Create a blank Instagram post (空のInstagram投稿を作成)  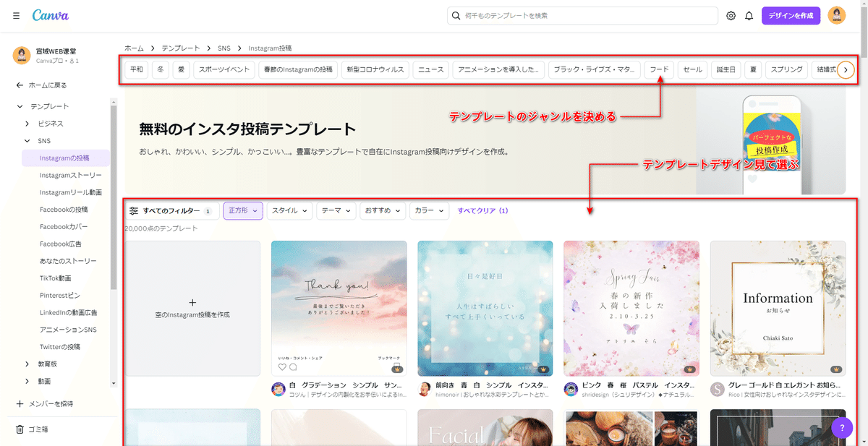point(192,309)
